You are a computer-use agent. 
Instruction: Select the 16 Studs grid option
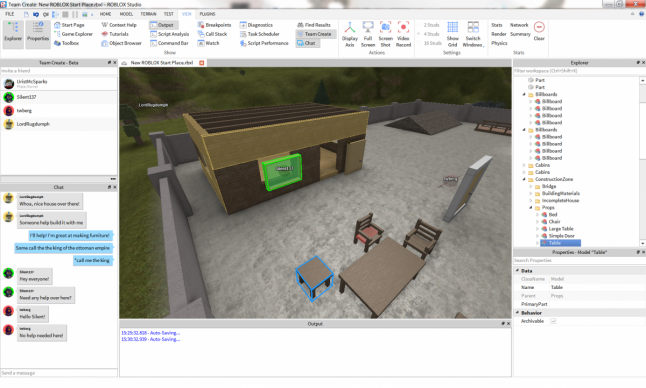[429, 43]
